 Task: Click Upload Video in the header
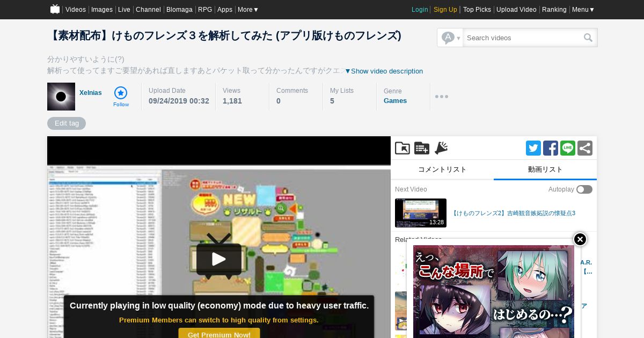point(516,10)
